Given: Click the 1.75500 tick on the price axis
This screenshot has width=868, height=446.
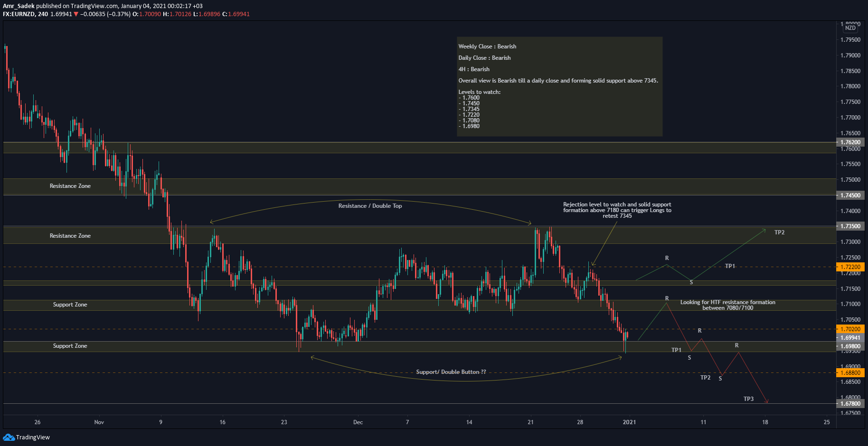Looking at the screenshot, I should [x=850, y=164].
